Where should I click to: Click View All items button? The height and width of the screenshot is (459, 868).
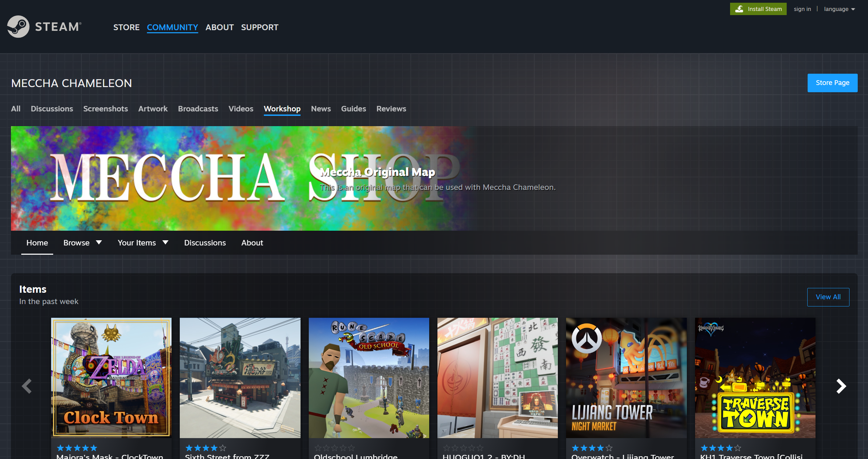(828, 297)
